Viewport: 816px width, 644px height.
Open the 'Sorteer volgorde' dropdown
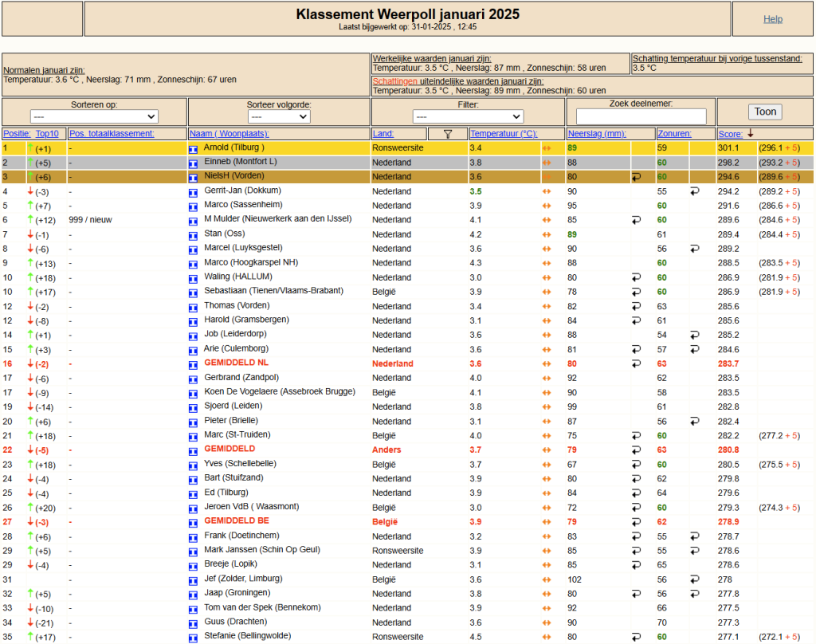[x=279, y=116]
